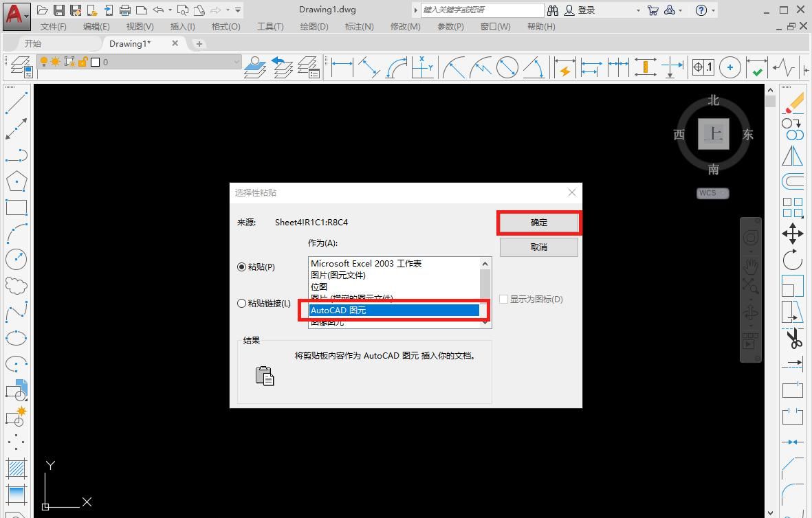
Task: Select the Spline draw tool
Action: point(16,311)
